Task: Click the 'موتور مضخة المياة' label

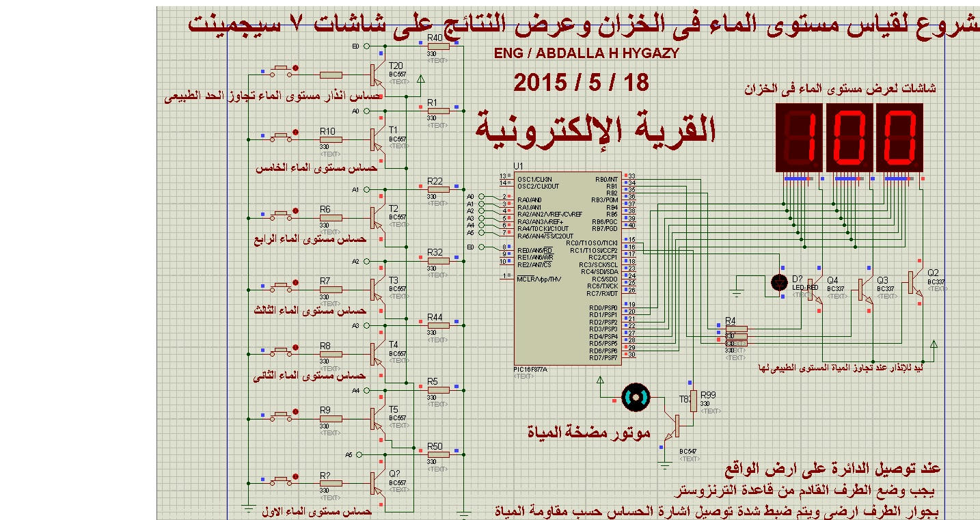Action: tap(588, 433)
